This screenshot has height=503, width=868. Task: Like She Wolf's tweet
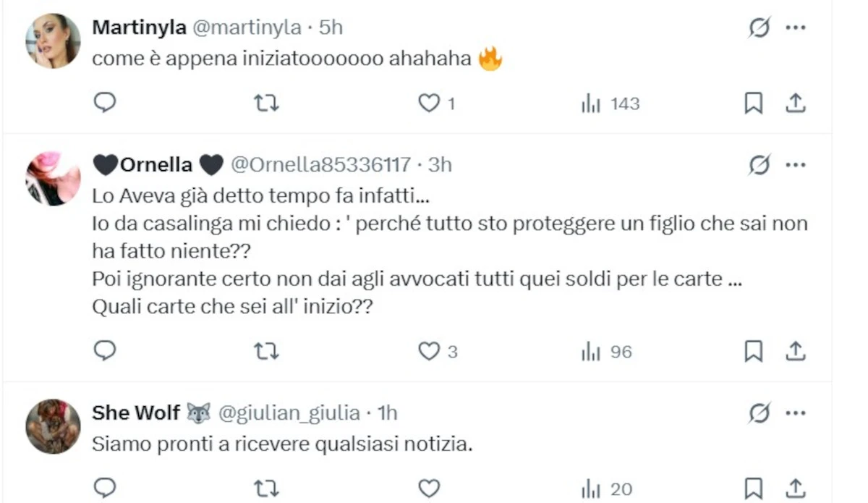pos(430,489)
